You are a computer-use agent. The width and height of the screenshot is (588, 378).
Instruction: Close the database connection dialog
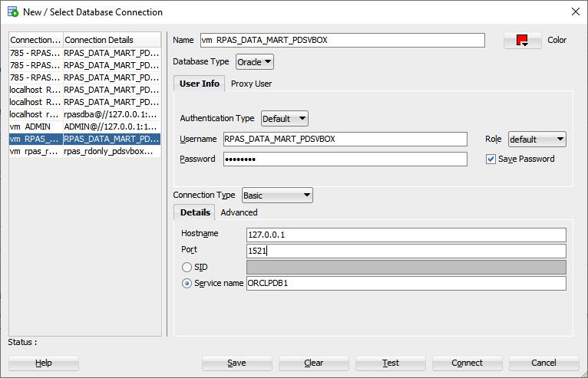coord(576,12)
